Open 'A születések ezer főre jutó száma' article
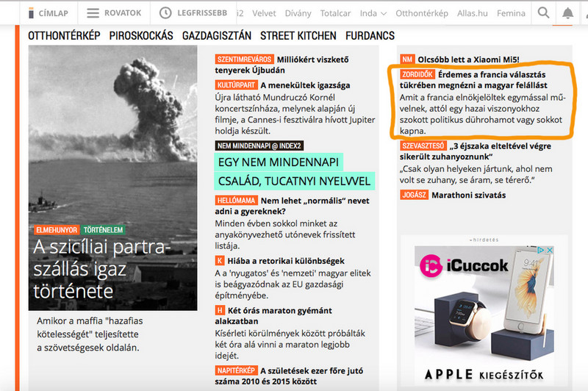The image size is (588, 391). click(x=289, y=376)
